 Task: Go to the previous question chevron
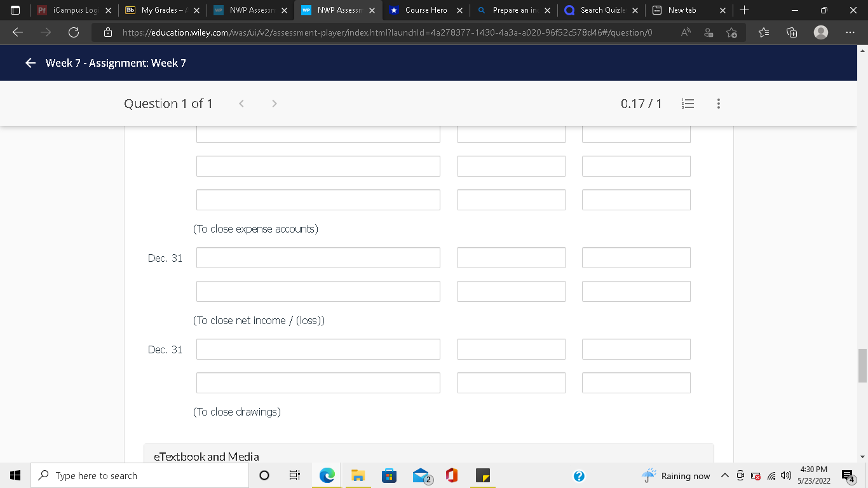242,104
